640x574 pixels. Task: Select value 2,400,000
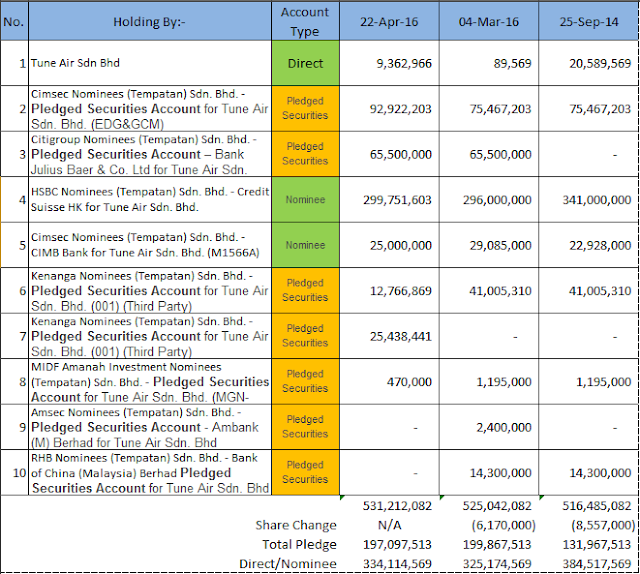click(504, 428)
